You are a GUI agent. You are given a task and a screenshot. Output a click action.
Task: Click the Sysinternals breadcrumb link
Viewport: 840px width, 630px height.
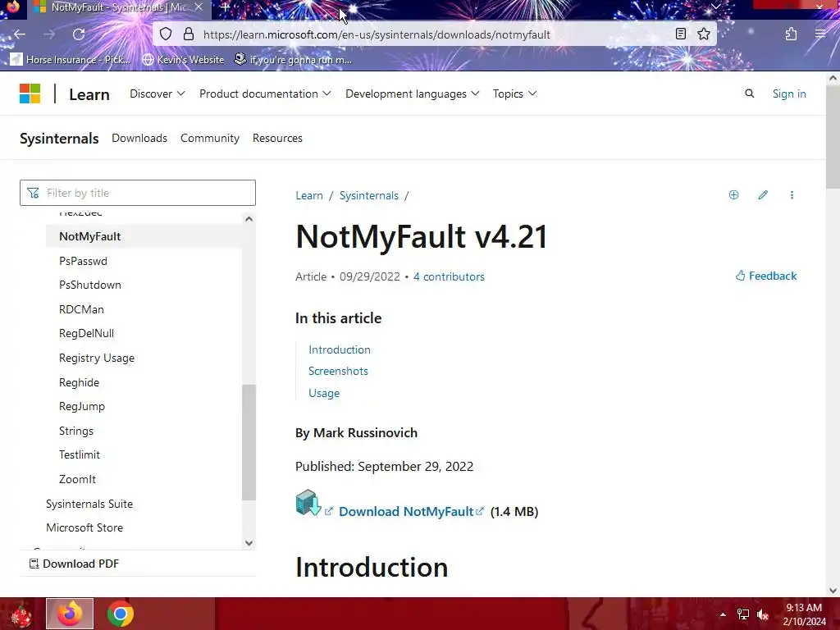click(x=368, y=195)
